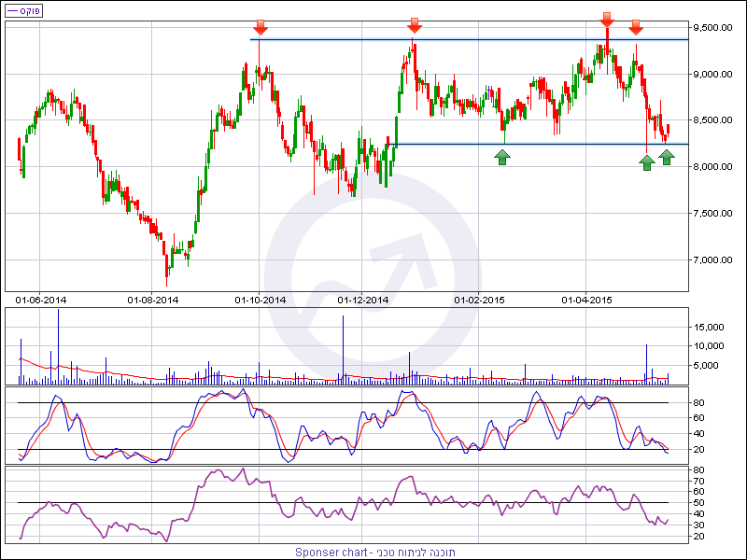The height and width of the screenshot is (560, 747).
Task: Click the lower blue support line
Action: coord(560,144)
